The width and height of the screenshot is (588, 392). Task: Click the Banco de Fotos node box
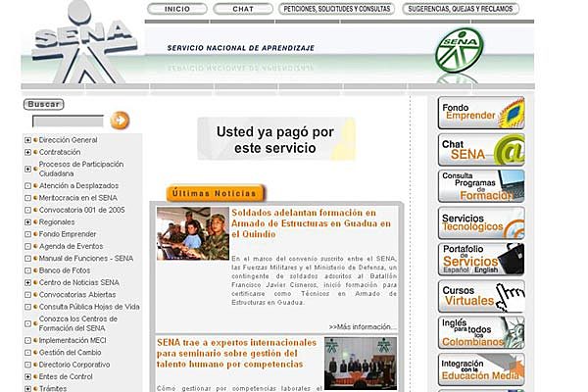point(27,270)
